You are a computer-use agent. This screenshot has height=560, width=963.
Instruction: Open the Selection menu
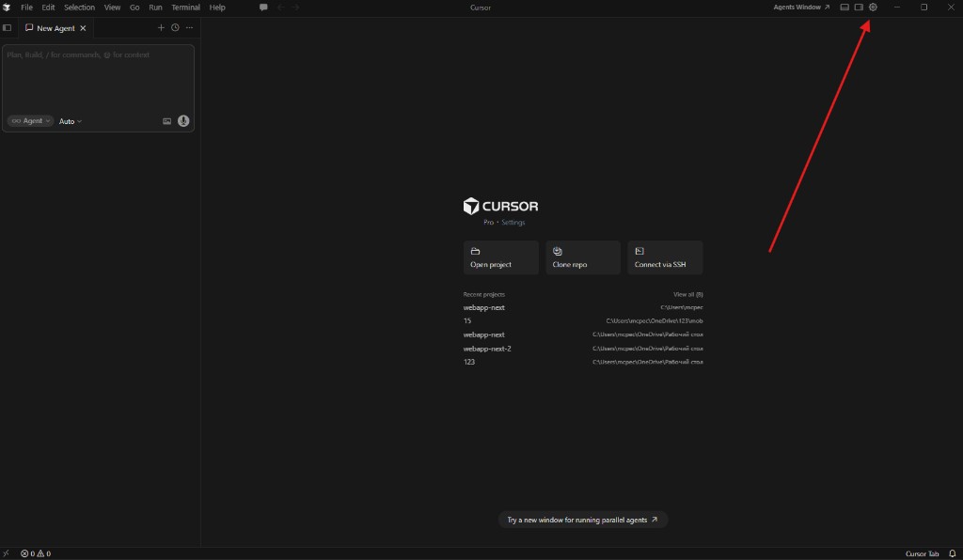coord(79,8)
